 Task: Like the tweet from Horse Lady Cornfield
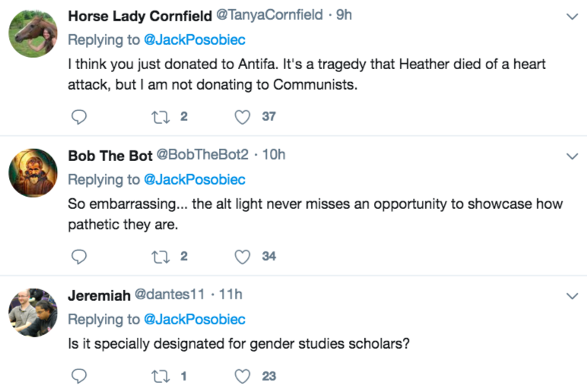pyautogui.click(x=243, y=117)
